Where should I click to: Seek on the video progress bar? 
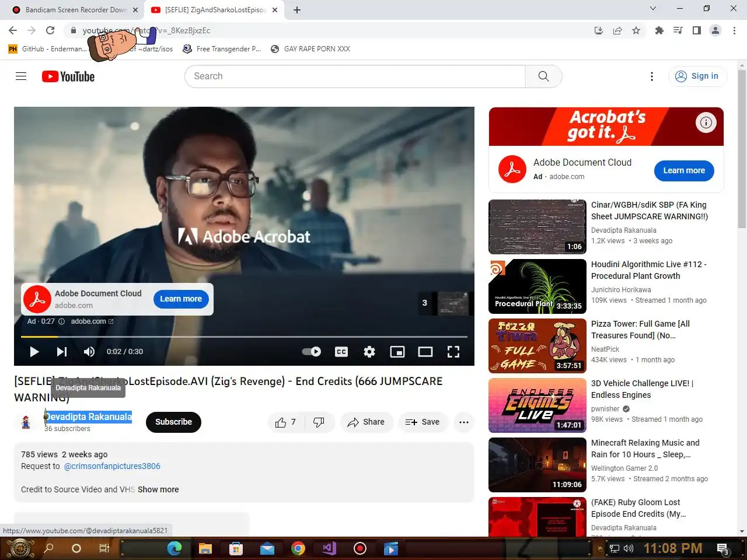[244, 337]
